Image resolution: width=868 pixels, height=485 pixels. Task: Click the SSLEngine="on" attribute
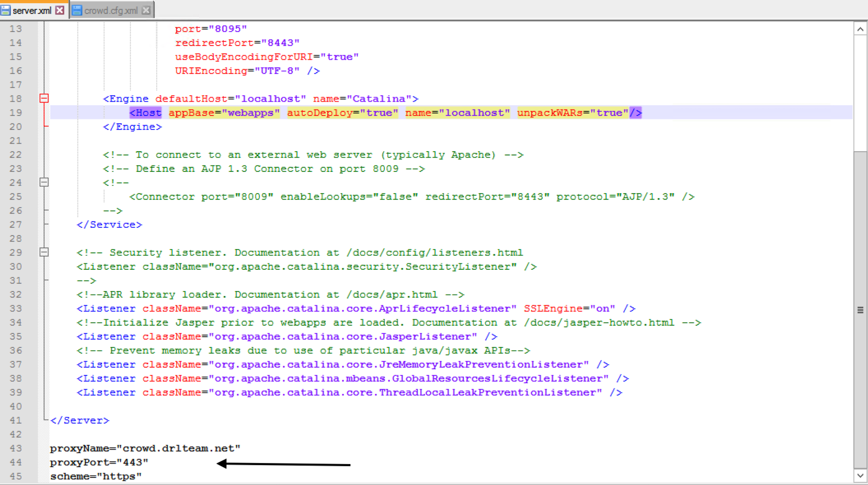(569, 309)
